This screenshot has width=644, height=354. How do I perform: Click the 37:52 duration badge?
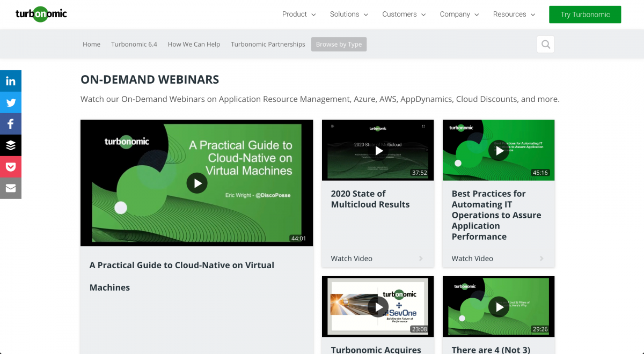click(420, 173)
